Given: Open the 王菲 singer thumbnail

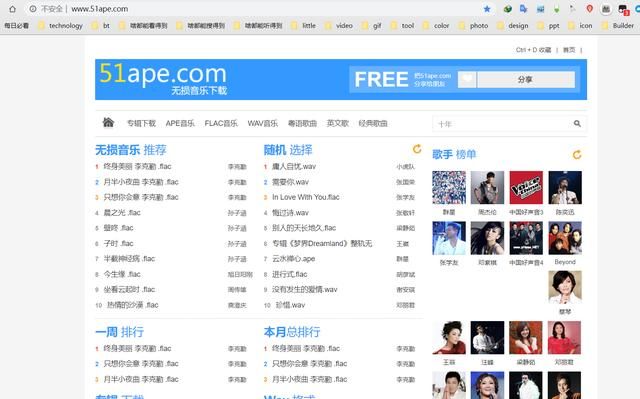Looking at the screenshot, I should pos(449,337).
